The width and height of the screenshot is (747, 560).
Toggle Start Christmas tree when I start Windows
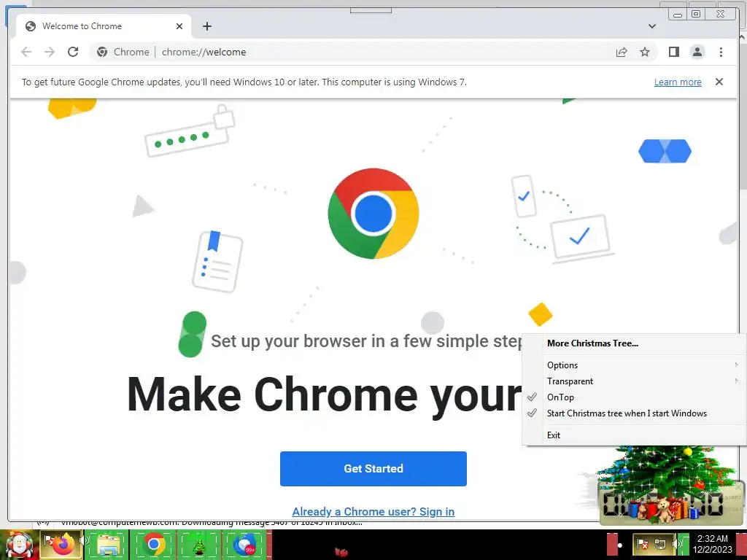tap(634, 413)
